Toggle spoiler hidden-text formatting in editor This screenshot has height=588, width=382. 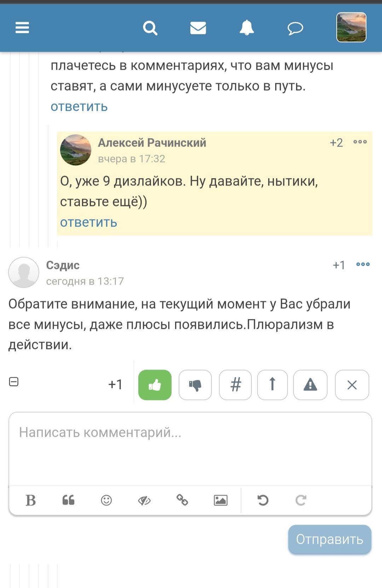[144, 500]
